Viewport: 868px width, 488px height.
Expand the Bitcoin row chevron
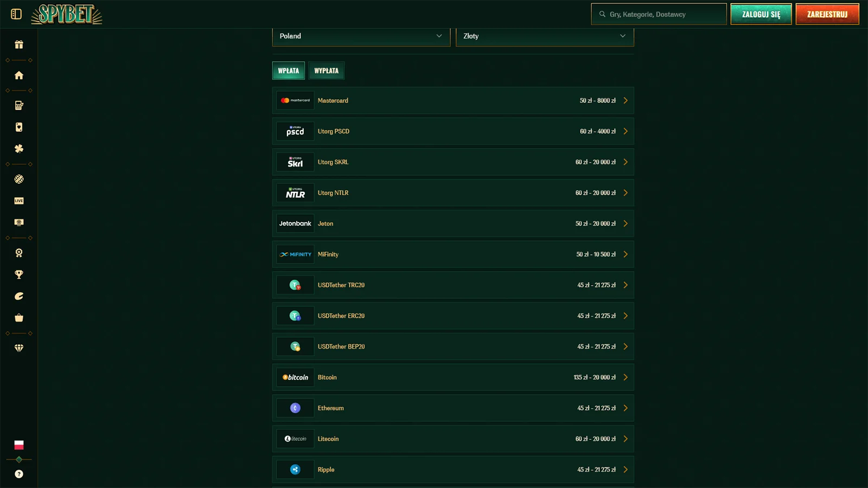coord(626,377)
